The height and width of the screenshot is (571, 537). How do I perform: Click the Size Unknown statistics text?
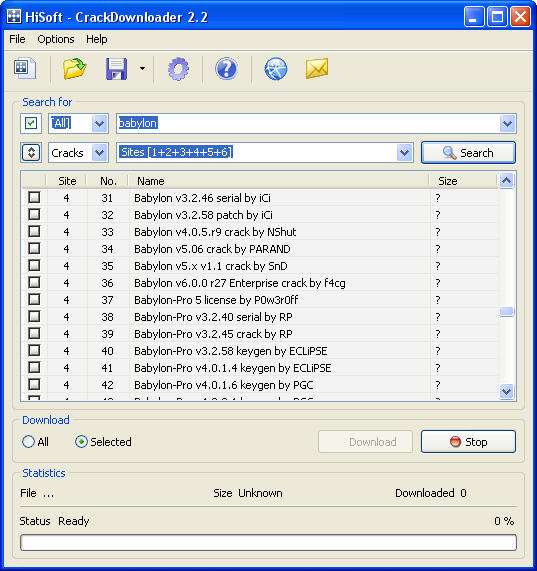pos(248,493)
